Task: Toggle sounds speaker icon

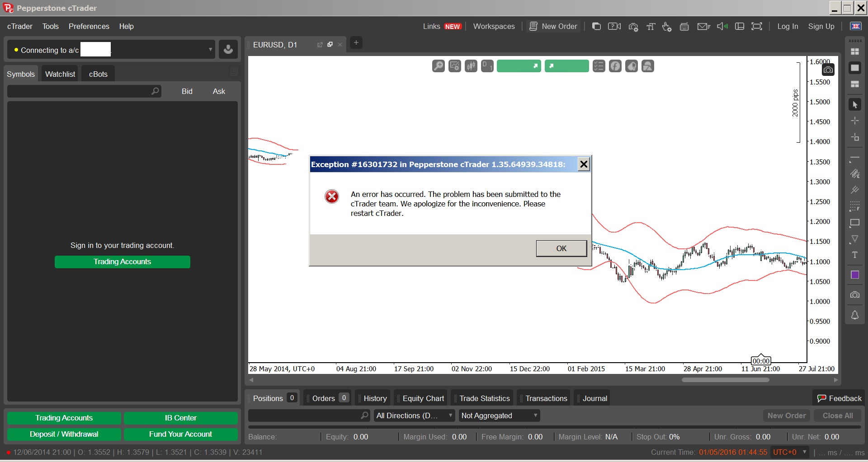Action: tap(722, 27)
